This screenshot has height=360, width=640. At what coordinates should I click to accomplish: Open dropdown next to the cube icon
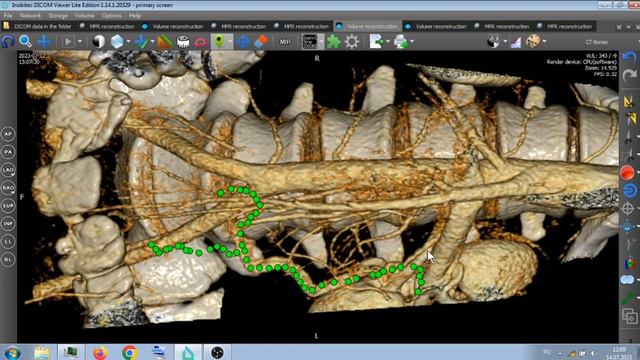[128, 41]
